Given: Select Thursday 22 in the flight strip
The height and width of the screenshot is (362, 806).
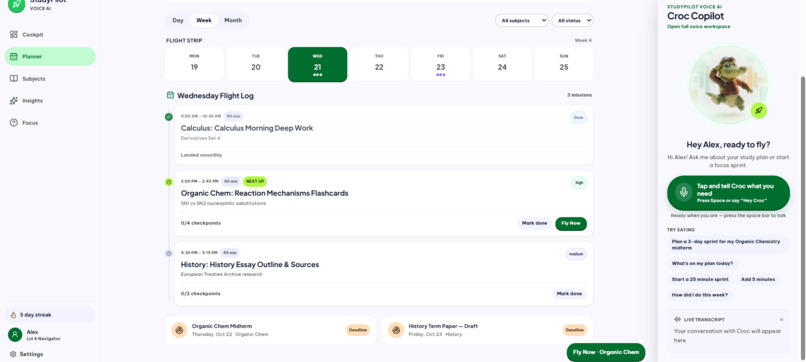Looking at the screenshot, I should [x=379, y=64].
